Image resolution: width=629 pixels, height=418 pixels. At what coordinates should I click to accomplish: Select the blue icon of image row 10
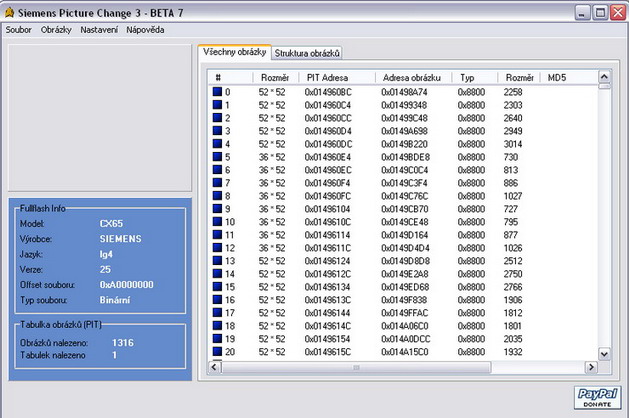(x=217, y=222)
